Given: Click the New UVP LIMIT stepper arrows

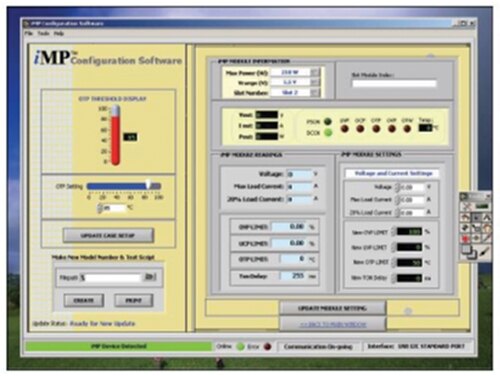Looking at the screenshot, I should click(394, 247).
